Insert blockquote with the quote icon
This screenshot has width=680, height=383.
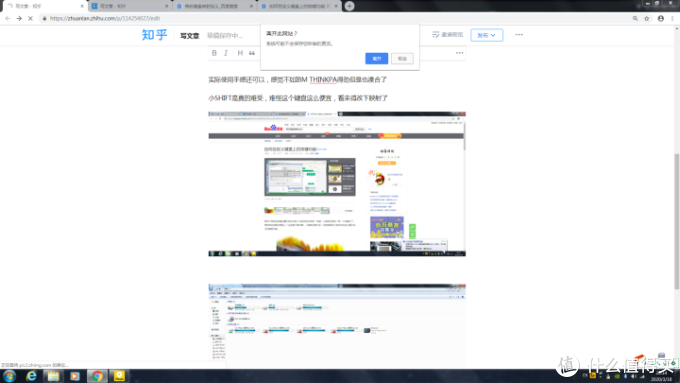tap(252, 53)
